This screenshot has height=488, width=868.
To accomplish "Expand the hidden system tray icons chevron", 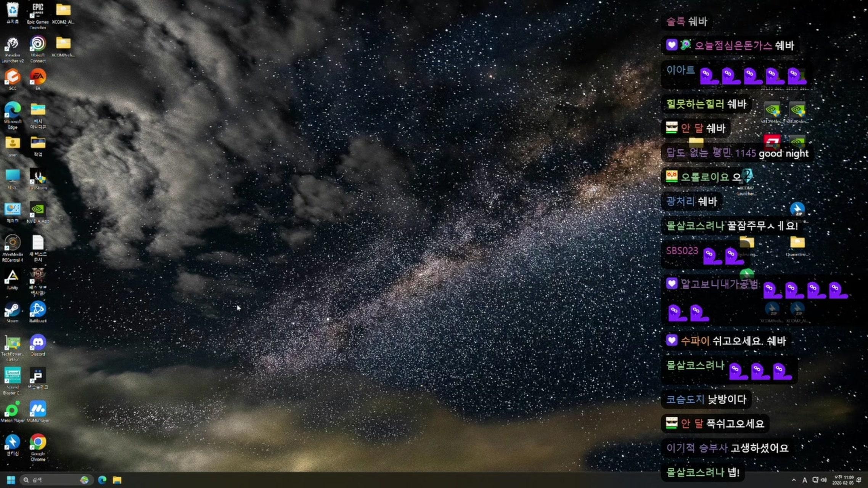I will [794, 480].
